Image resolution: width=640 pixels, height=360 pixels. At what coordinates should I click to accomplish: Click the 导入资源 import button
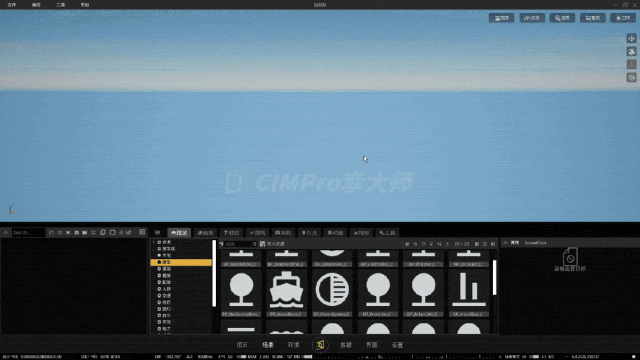[x=272, y=244]
